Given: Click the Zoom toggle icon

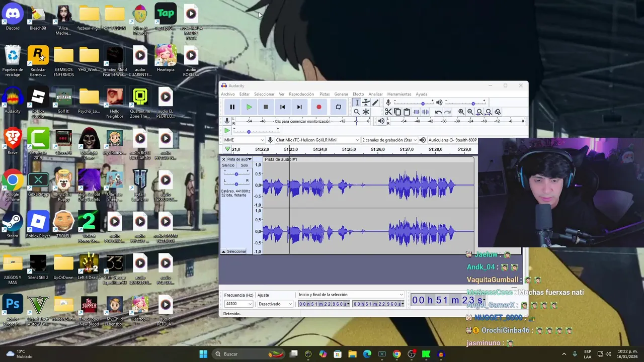Looking at the screenshot, I should coord(498,112).
